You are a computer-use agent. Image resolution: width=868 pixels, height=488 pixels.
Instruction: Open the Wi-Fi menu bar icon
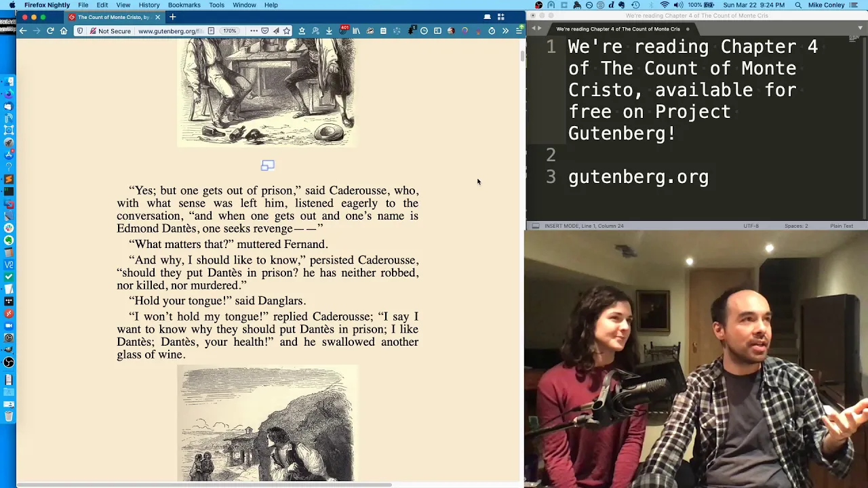(x=665, y=5)
